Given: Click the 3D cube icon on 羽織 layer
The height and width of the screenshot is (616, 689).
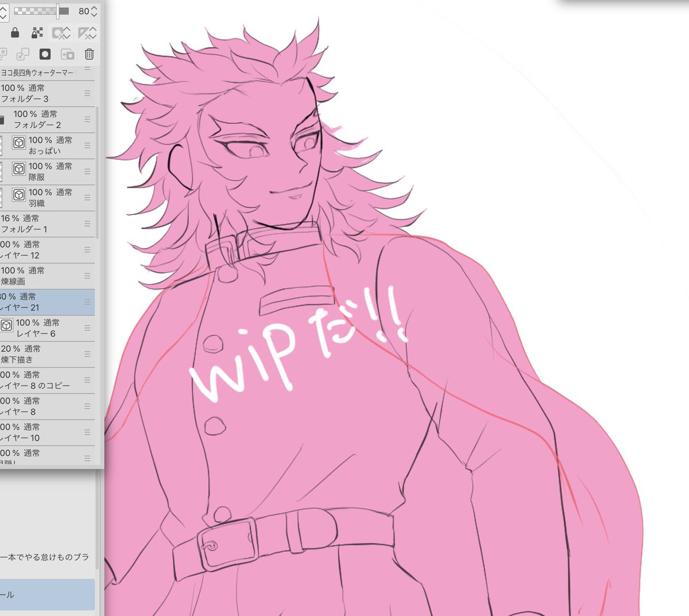Looking at the screenshot, I should (x=19, y=195).
